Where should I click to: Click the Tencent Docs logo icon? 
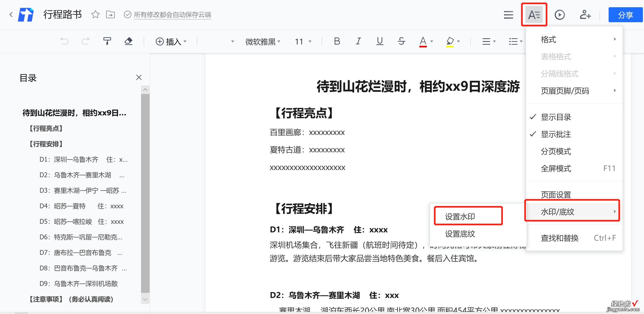pos(26,14)
